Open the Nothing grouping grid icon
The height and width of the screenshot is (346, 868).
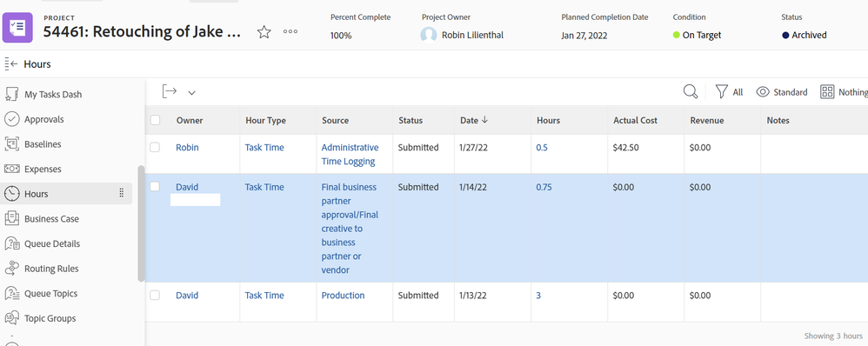(x=827, y=92)
